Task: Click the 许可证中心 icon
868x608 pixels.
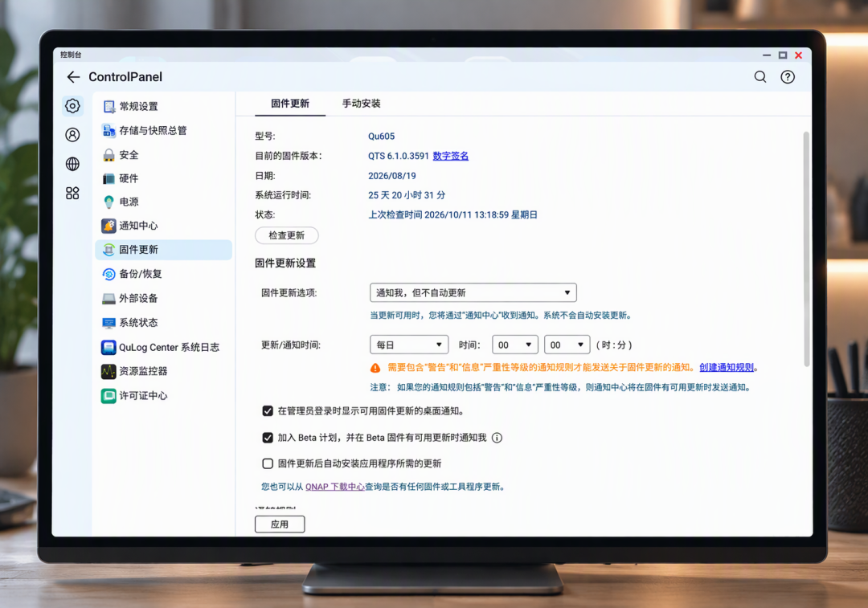Action: pos(108,395)
